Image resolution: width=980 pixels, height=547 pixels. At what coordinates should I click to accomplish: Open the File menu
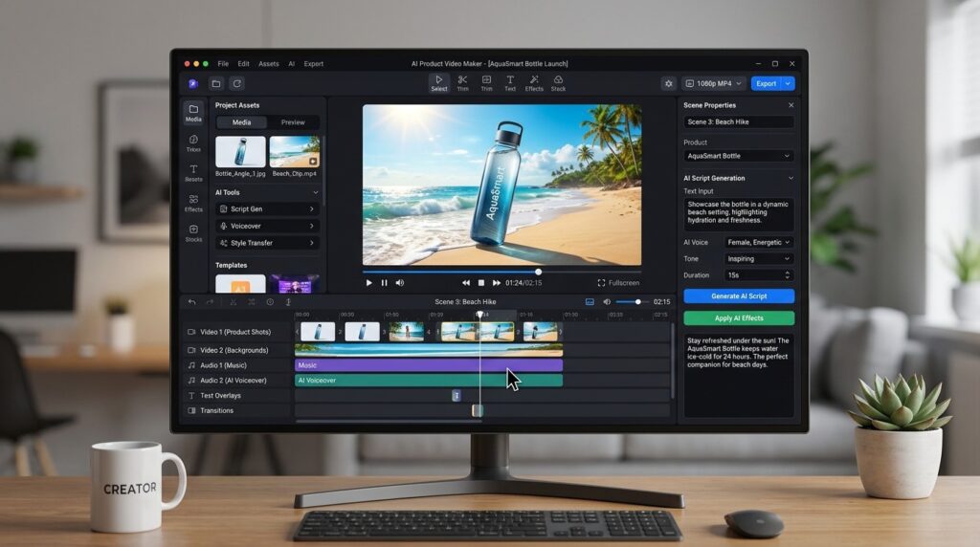222,64
